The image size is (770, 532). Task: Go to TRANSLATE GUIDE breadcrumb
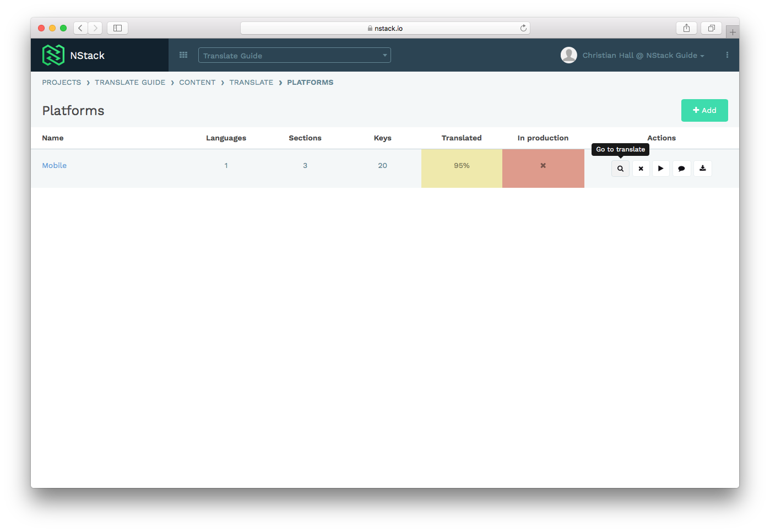tap(130, 83)
